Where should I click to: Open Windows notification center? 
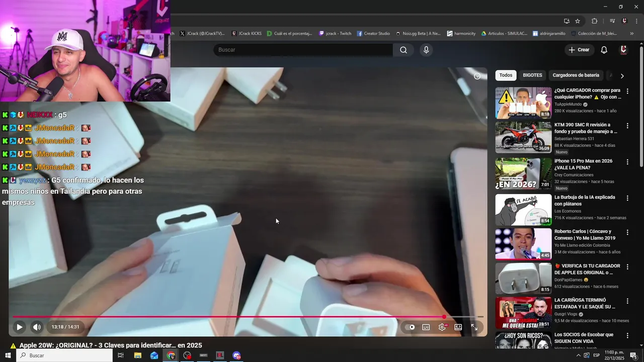point(634,355)
